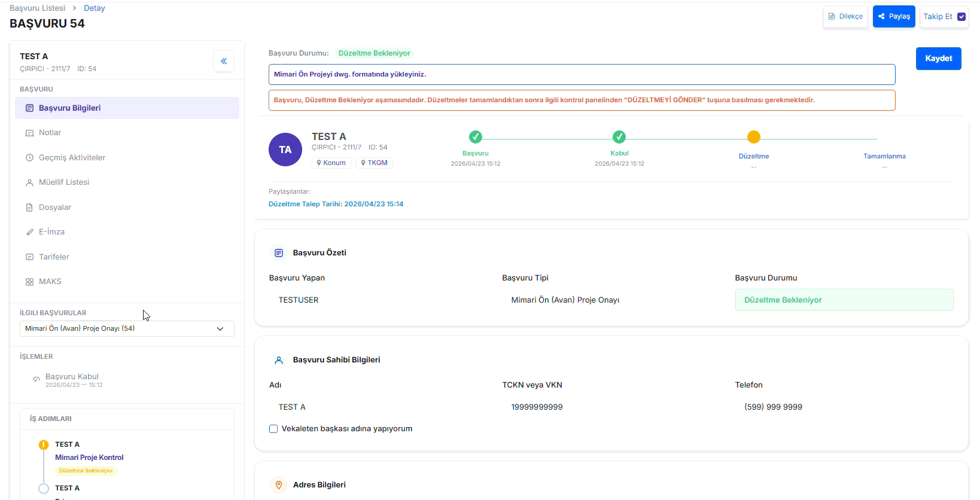
Task: Click the TA avatar circle
Action: (x=285, y=150)
